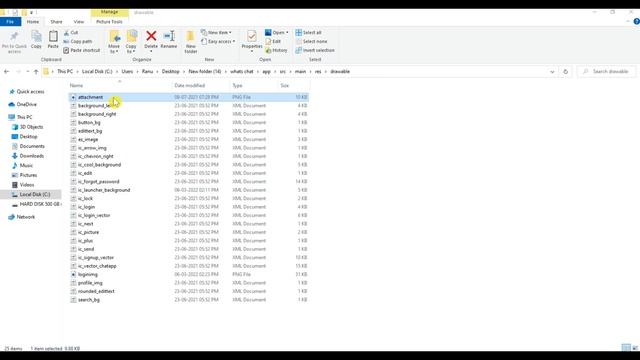Select the ic_forgot_password file
This screenshot has width=640, height=360.
(189, 182)
